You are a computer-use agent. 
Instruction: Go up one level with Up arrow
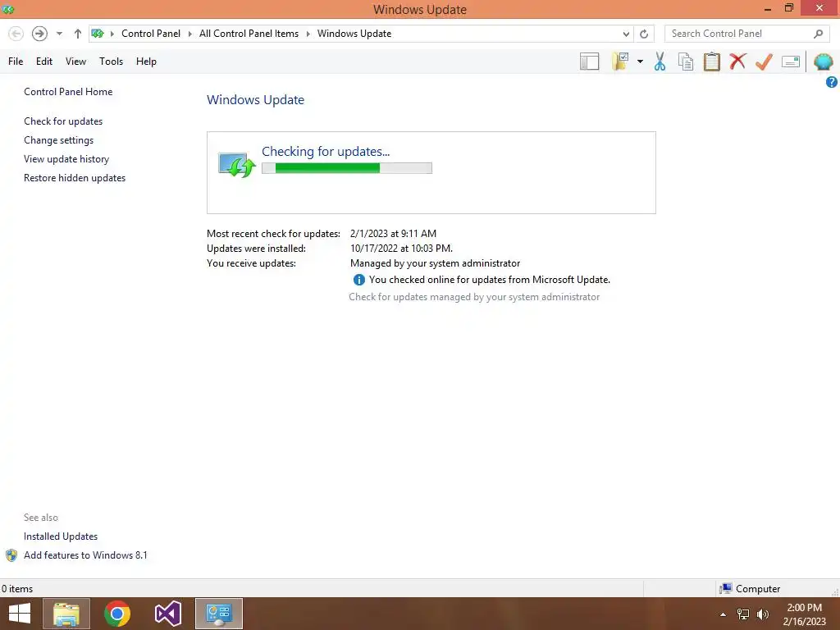78,34
